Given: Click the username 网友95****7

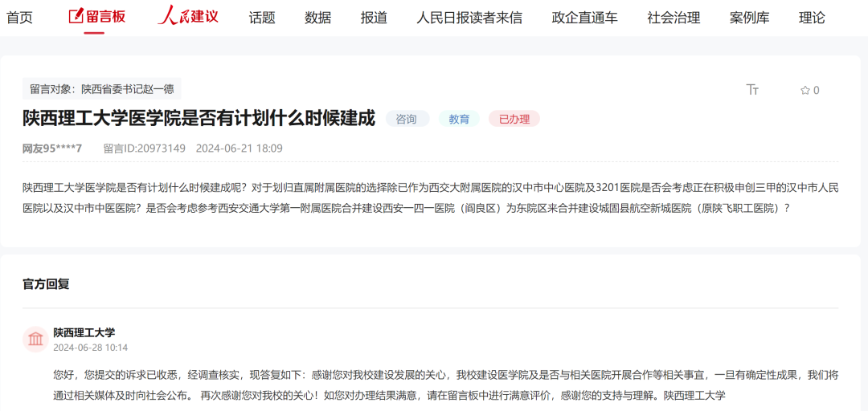Looking at the screenshot, I should pos(52,149).
